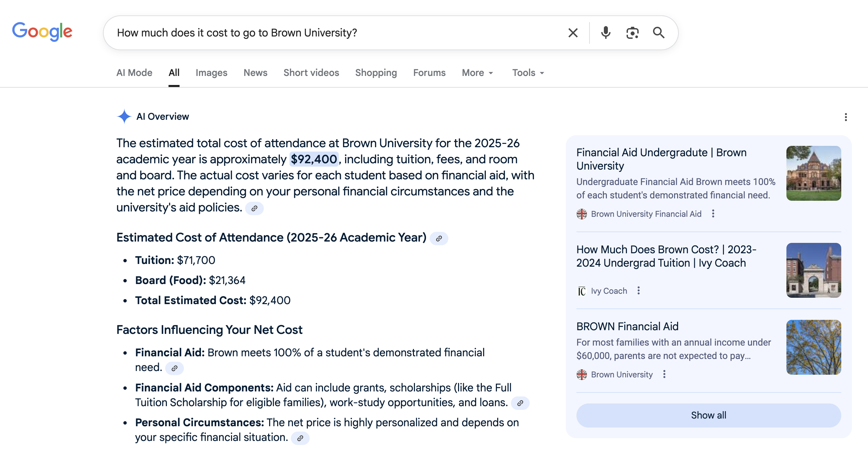Open three-dot menu next to Brown University source
The height and width of the screenshot is (457, 868).
point(664,374)
